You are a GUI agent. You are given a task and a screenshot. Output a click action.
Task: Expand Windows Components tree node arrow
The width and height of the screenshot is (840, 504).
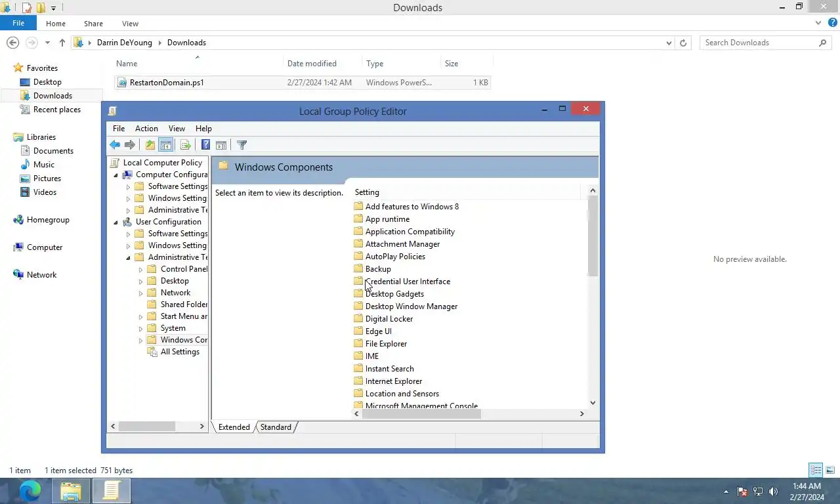pyautogui.click(x=140, y=341)
